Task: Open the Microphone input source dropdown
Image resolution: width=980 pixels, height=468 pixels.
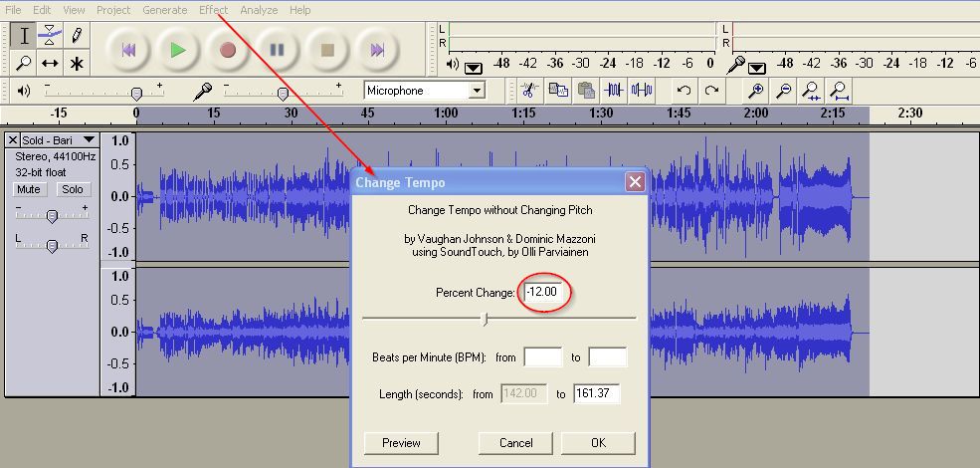Action: click(x=477, y=91)
